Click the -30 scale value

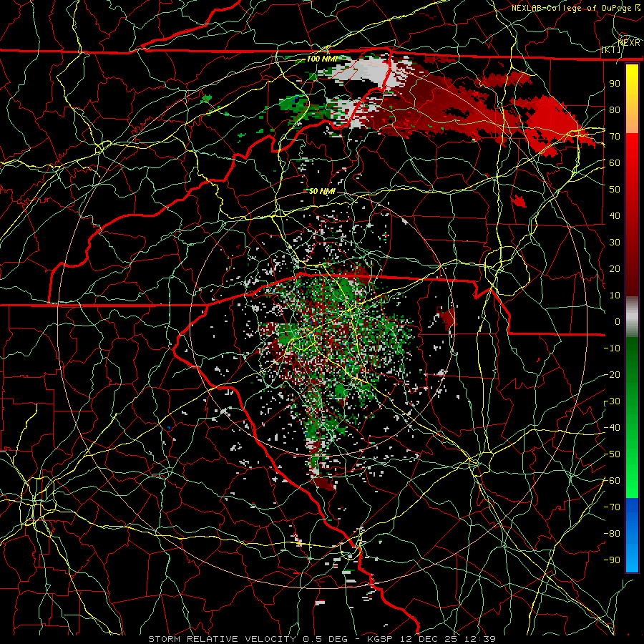(x=612, y=401)
